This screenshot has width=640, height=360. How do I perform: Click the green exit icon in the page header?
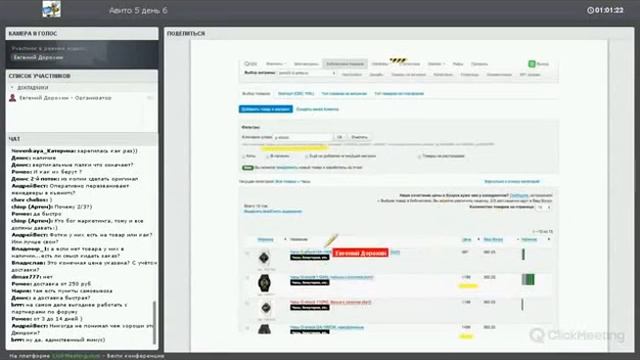point(531,64)
